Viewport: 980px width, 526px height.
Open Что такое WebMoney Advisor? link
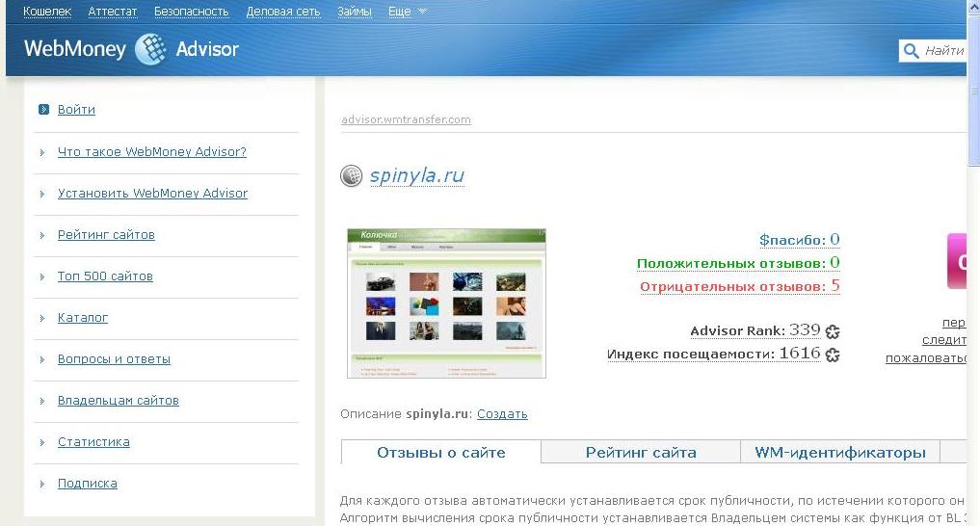point(152,152)
